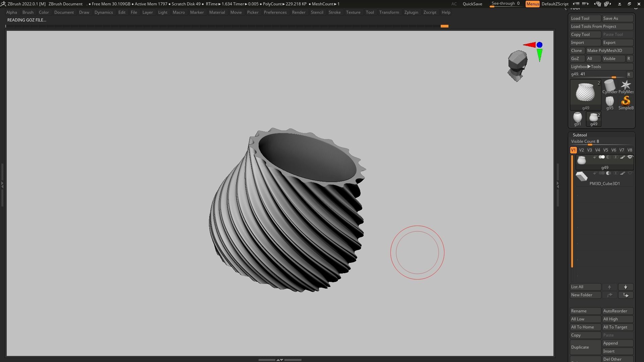This screenshot has width=644, height=362.
Task: Click the Save As button
Action: point(618,18)
